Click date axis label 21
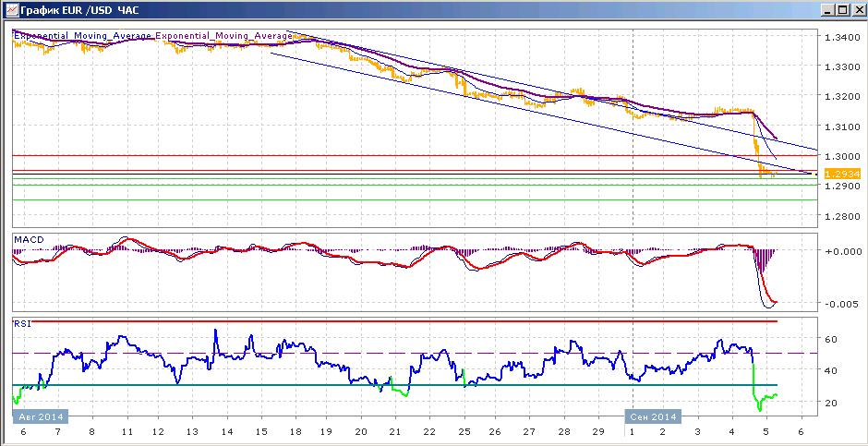This screenshot has height=446, width=868. point(394,431)
